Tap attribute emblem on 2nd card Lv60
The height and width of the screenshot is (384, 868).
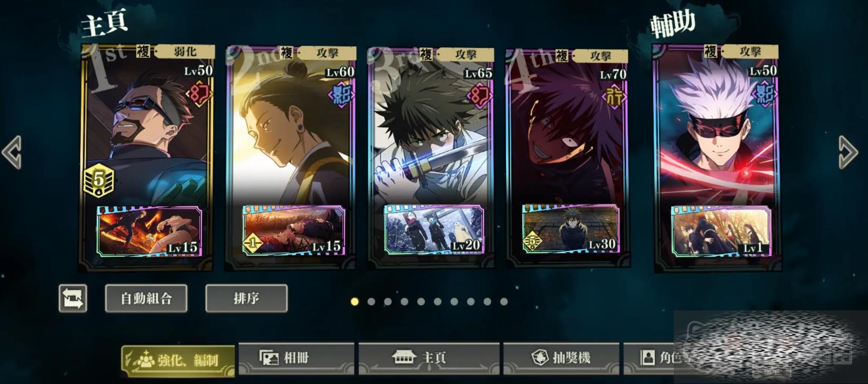coord(341,95)
